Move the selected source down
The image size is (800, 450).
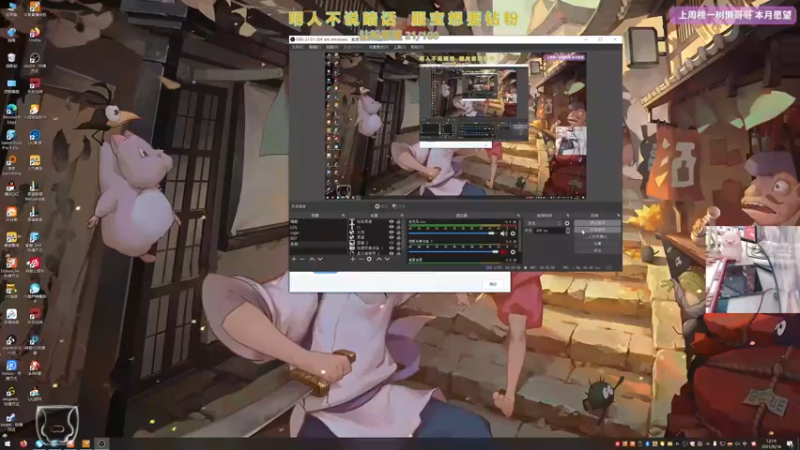pos(387,259)
